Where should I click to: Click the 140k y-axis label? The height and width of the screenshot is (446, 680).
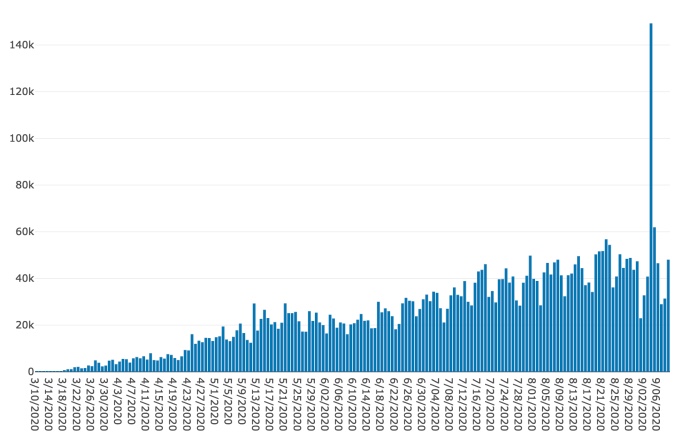point(22,45)
